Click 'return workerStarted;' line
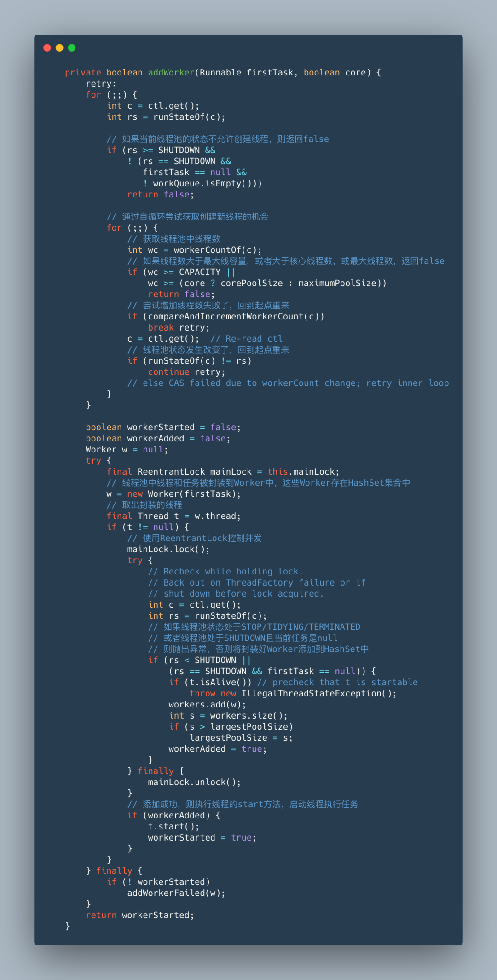 (140, 915)
